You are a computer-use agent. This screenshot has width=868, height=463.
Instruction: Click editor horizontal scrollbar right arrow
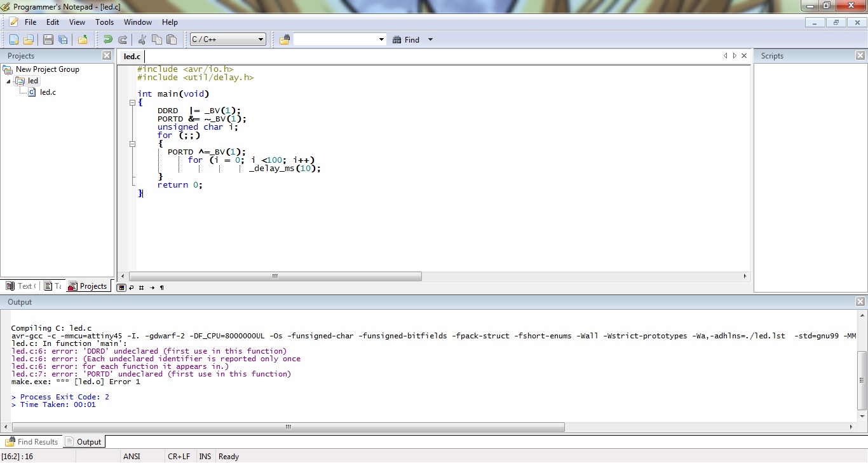[x=746, y=277]
